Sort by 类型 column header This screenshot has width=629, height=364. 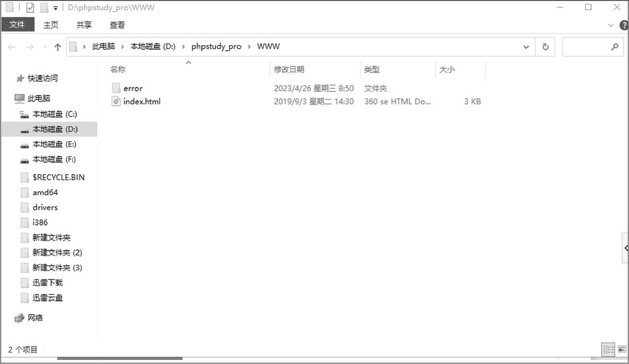point(372,70)
